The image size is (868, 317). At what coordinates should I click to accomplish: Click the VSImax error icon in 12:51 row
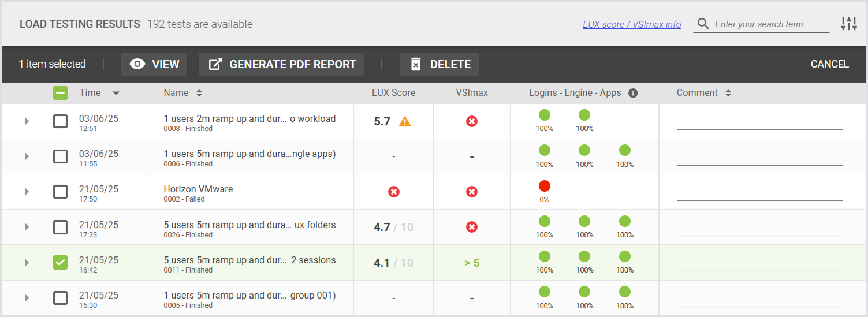(x=472, y=121)
